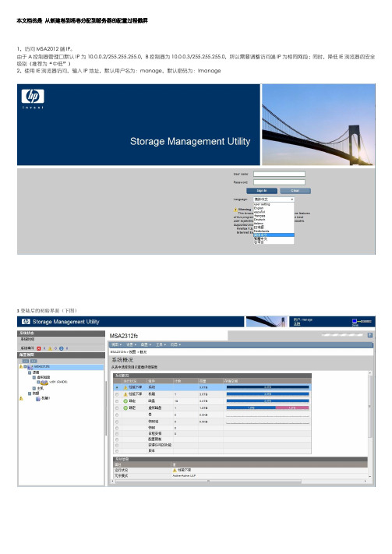Select the 版本 row radio button
The width and height of the screenshot is (392, 554).
pos(117,451)
